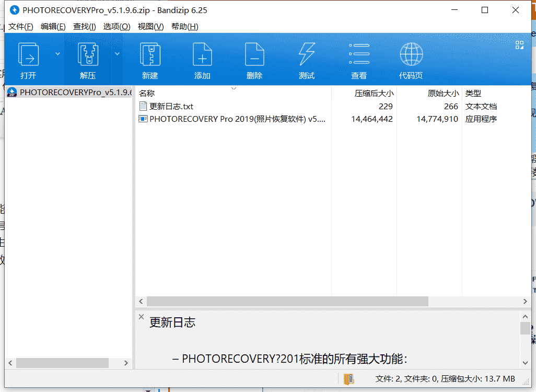This screenshot has height=392, width=536.
Task: Open the 文件(F) menu
Action: coord(21,26)
